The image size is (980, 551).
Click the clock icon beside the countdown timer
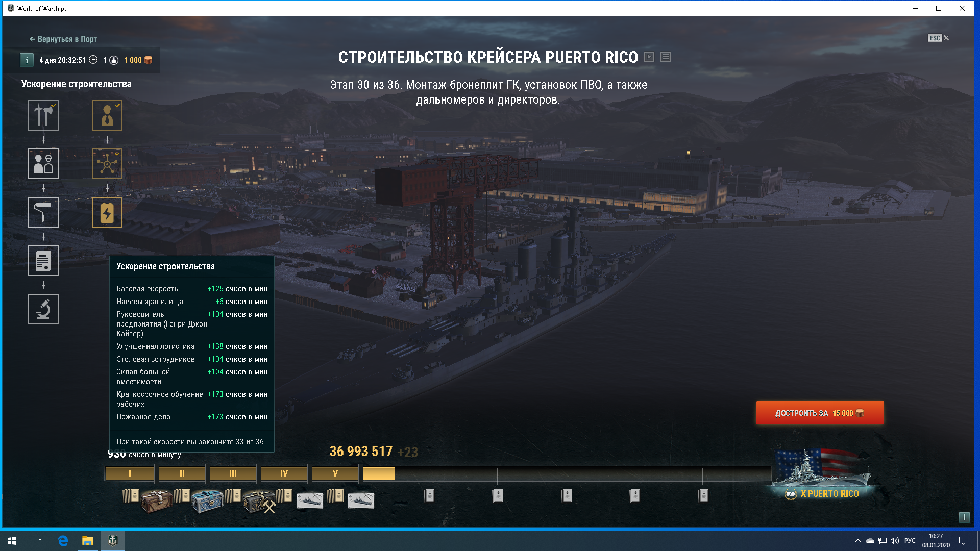point(93,60)
